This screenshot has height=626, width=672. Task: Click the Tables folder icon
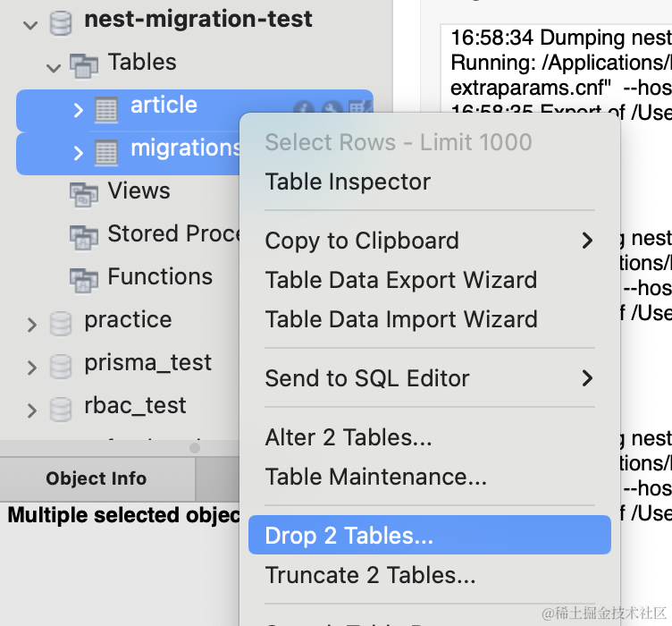click(x=84, y=63)
